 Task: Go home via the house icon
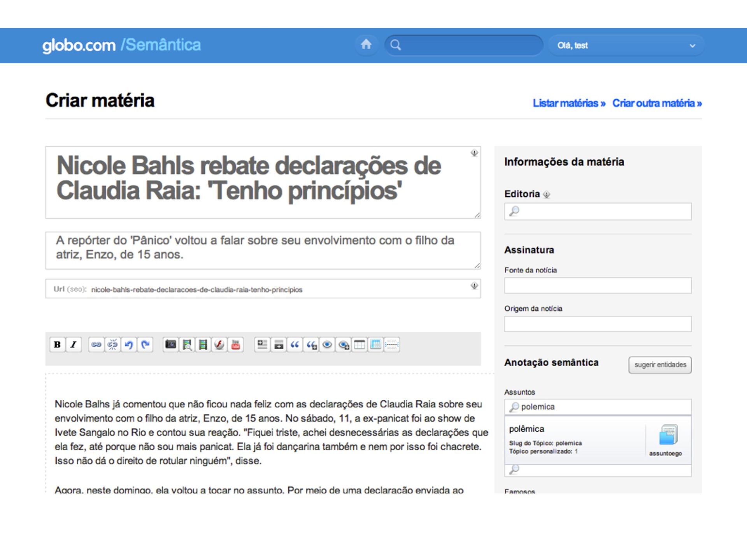366,45
